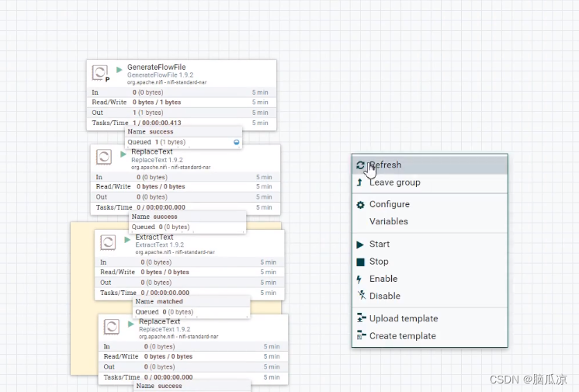
Task: Click the ExtractText green run status icon
Action: 127,239
